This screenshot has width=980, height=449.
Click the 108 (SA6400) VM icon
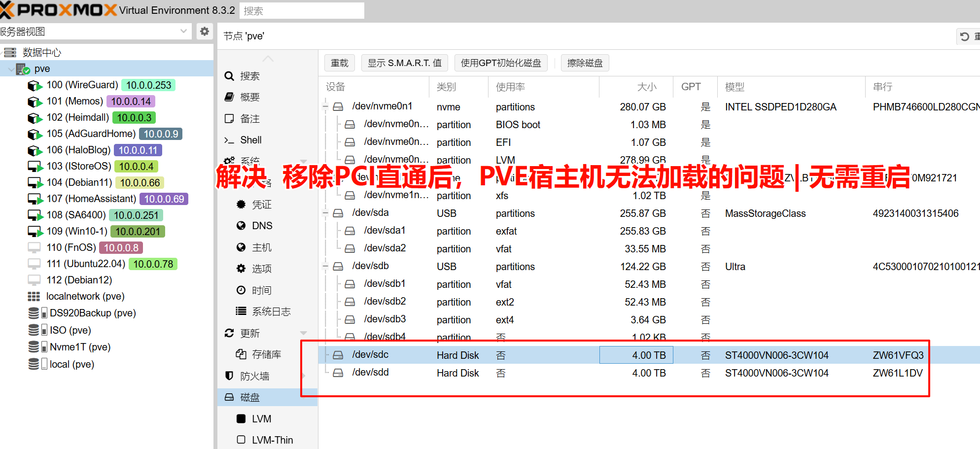pos(35,215)
